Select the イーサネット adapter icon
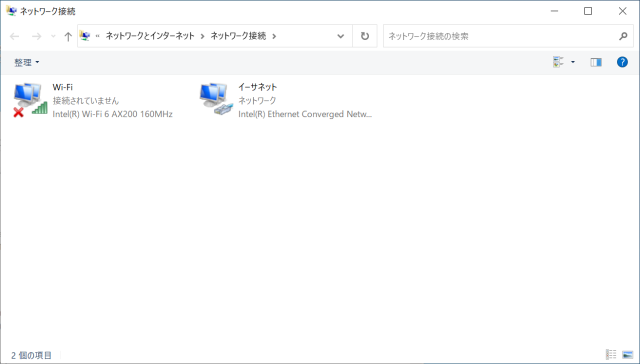Viewport: 640px width, 364px height. pyautogui.click(x=216, y=100)
